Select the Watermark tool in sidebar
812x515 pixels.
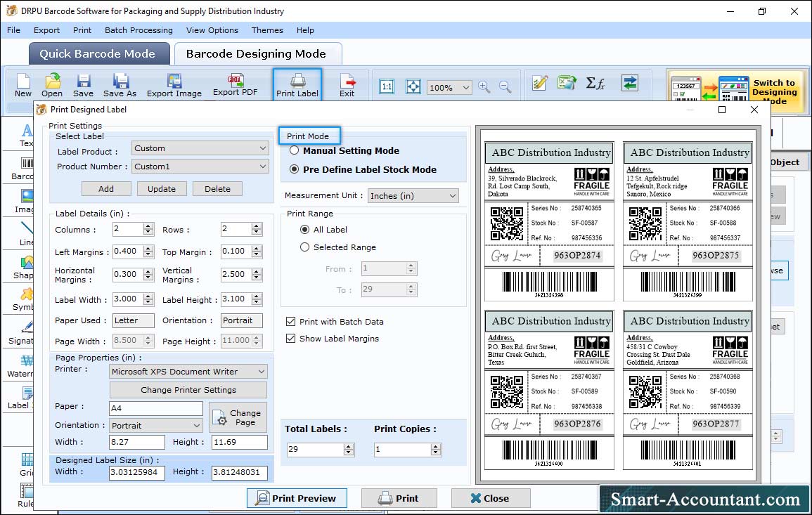[20, 366]
